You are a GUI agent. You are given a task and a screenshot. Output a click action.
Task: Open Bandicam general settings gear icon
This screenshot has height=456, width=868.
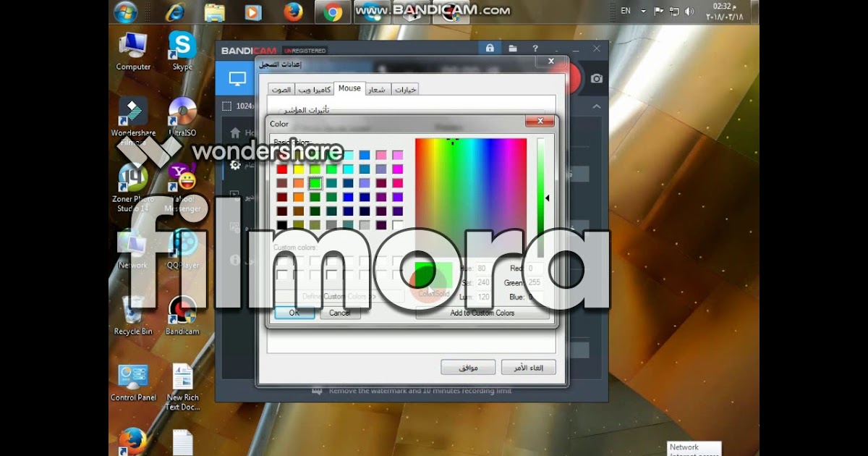[x=235, y=165]
